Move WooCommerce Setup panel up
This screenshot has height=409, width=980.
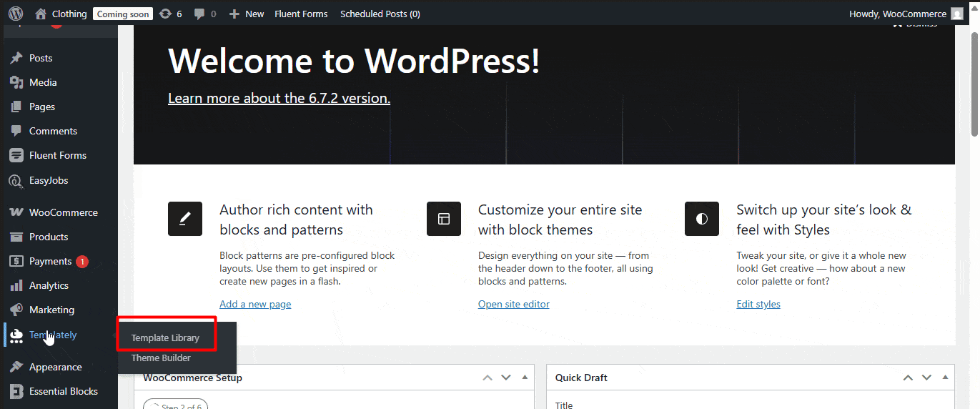(x=487, y=378)
